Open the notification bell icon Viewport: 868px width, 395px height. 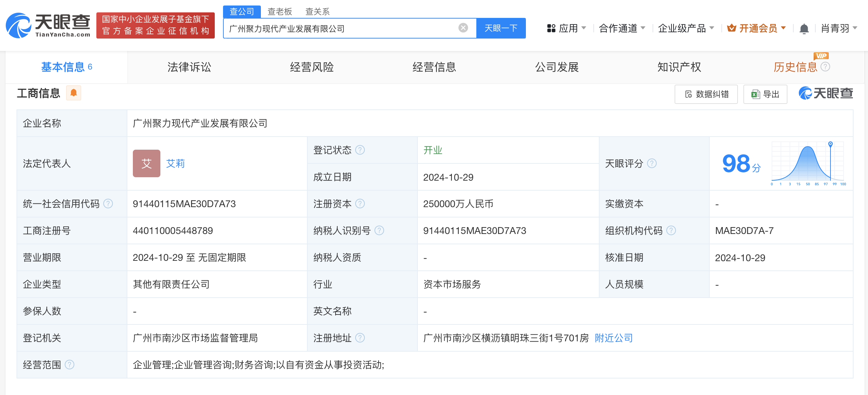(x=804, y=28)
